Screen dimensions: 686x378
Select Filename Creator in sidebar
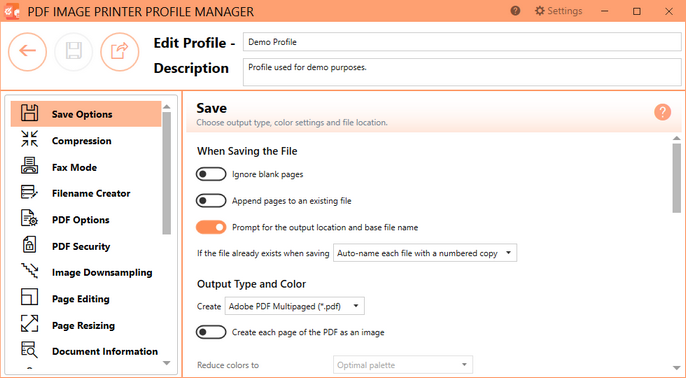coord(86,193)
